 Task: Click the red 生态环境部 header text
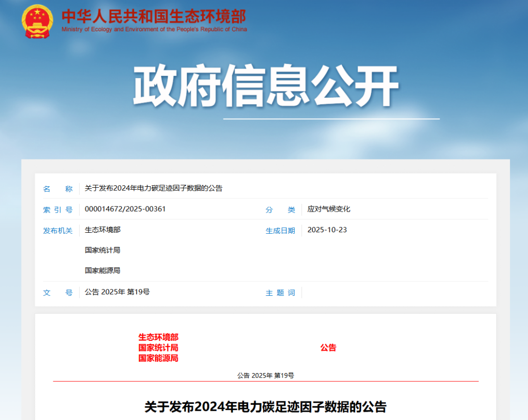pos(158,337)
